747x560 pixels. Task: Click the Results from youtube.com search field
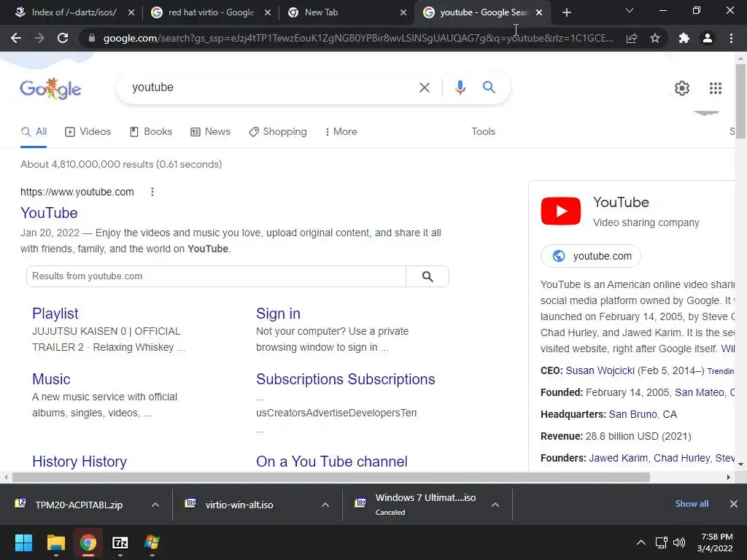click(216, 276)
